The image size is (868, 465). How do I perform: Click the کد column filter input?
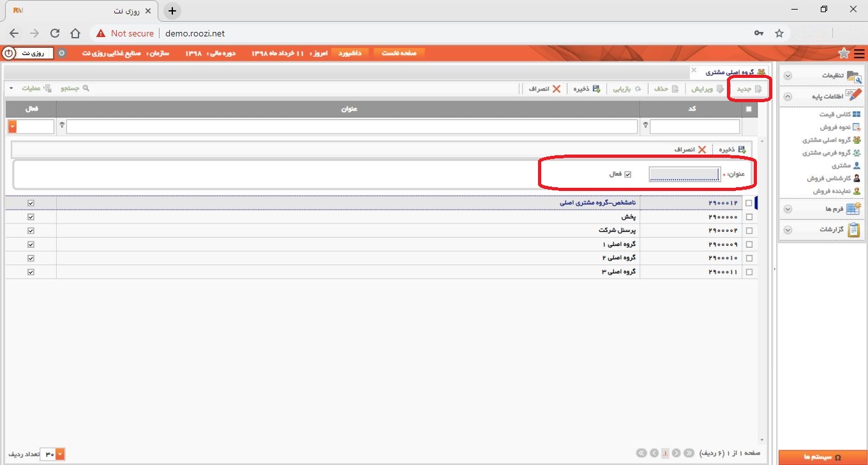tap(695, 126)
